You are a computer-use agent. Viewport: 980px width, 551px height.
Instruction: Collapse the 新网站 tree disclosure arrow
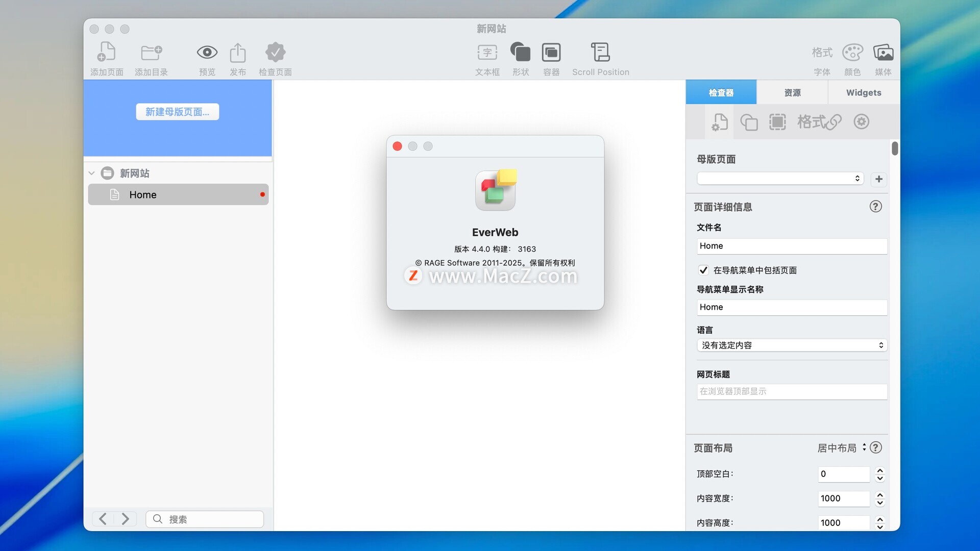point(92,173)
